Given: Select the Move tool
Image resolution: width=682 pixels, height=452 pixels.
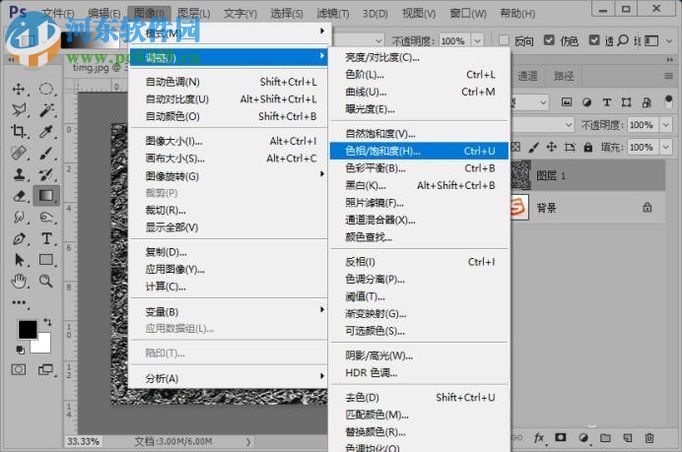Looking at the screenshot, I should (18, 89).
